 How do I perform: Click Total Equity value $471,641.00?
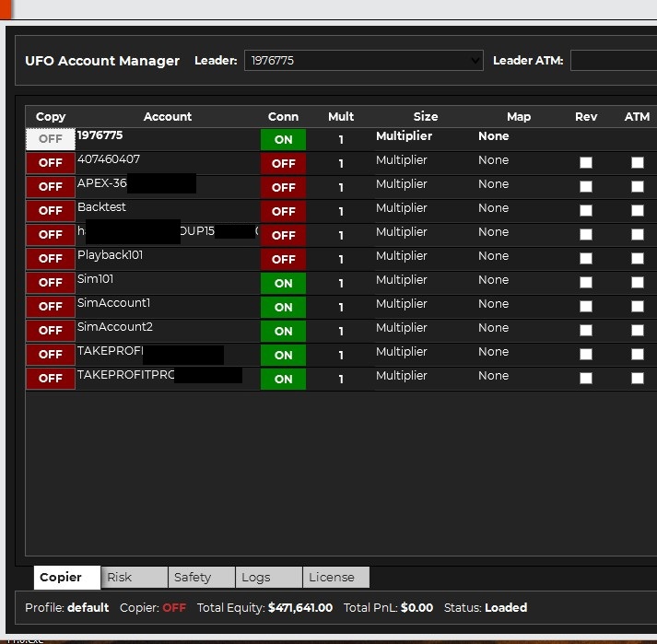[300, 607]
